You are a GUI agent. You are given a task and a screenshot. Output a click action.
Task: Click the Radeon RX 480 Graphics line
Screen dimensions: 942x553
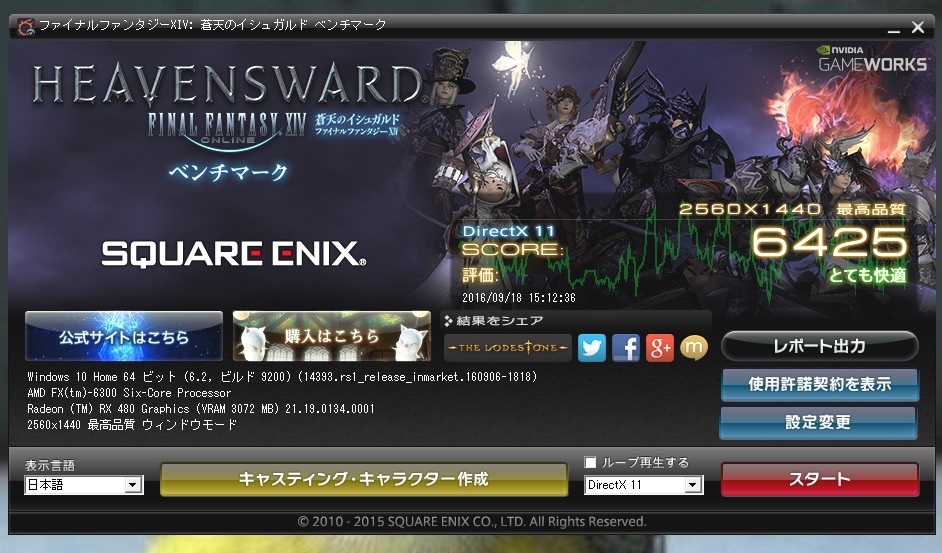pyautogui.click(x=201, y=409)
